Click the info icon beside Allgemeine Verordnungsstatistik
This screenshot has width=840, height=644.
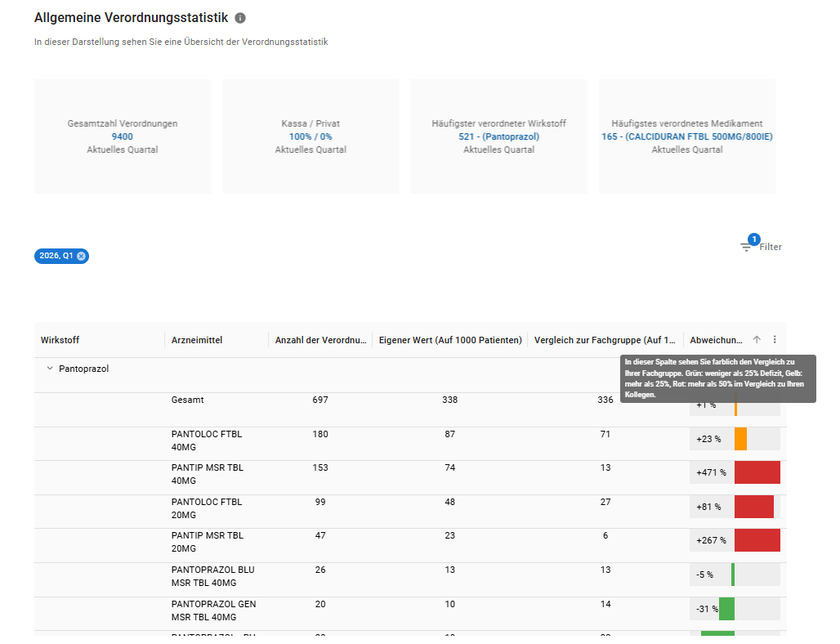(x=240, y=18)
